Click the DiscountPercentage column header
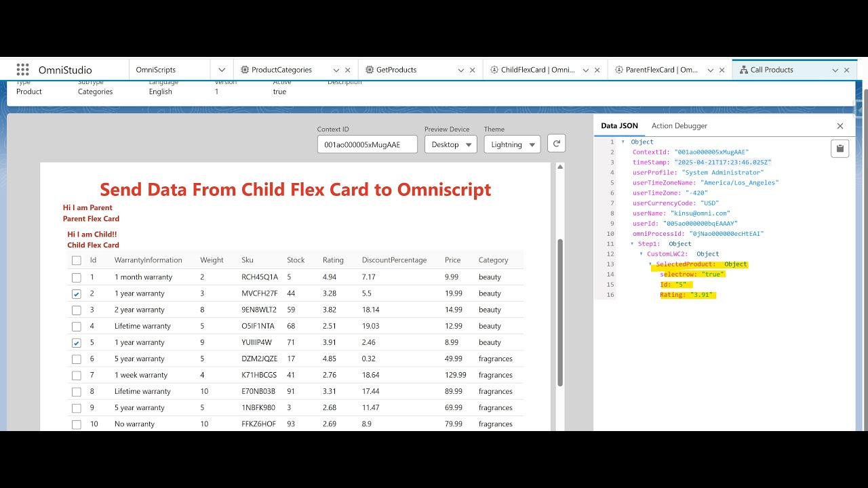Image resolution: width=868 pixels, height=488 pixels. point(394,260)
